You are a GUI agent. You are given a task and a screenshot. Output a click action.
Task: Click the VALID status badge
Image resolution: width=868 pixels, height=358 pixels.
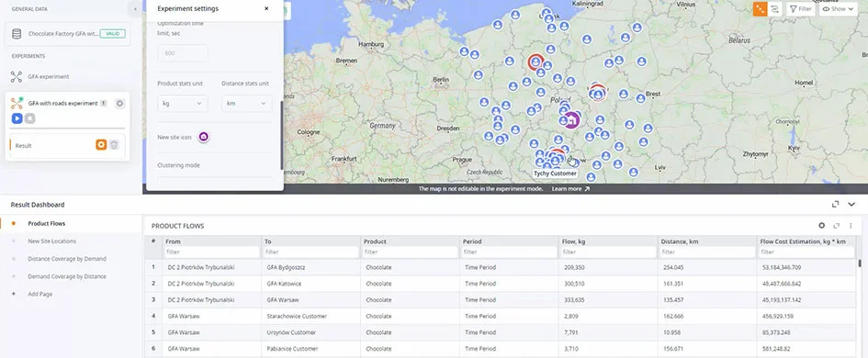pos(112,34)
